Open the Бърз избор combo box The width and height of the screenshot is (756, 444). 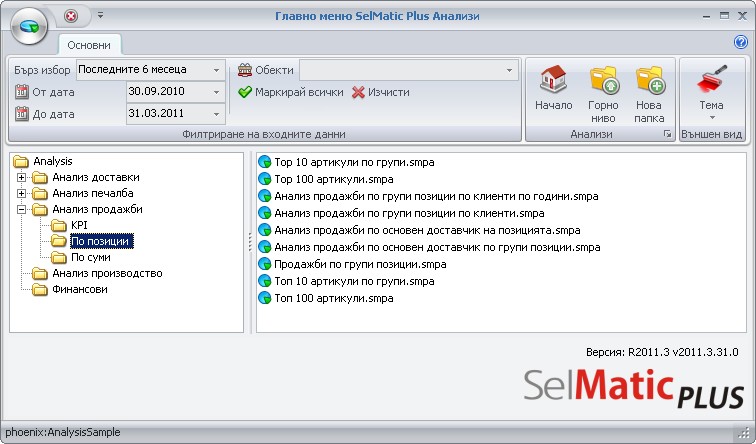click(x=150, y=69)
